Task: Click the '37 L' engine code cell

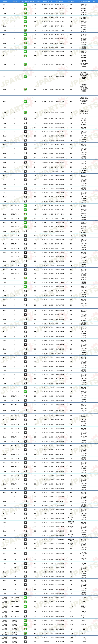Action: 84,602
